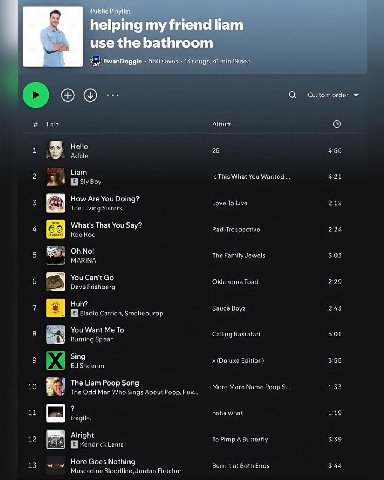Screen dimensions: 384x480
Task: Search within the playlist
Action: [292, 95]
